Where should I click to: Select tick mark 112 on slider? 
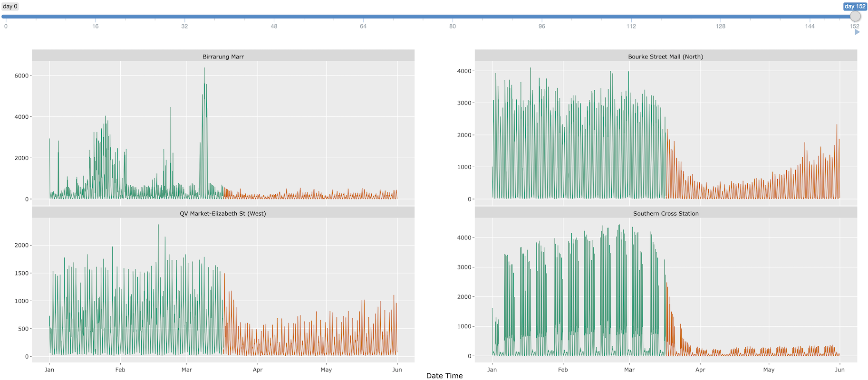(631, 17)
